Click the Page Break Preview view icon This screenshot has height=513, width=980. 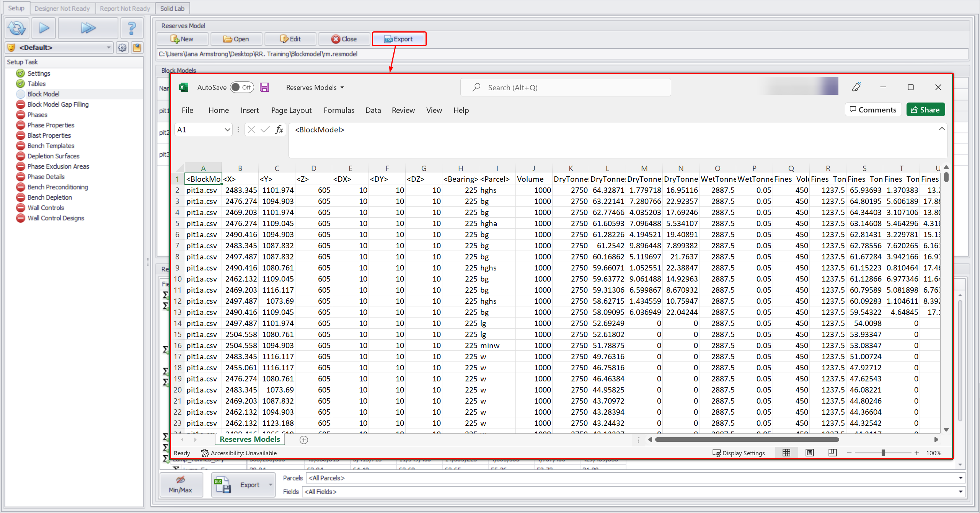coord(832,453)
